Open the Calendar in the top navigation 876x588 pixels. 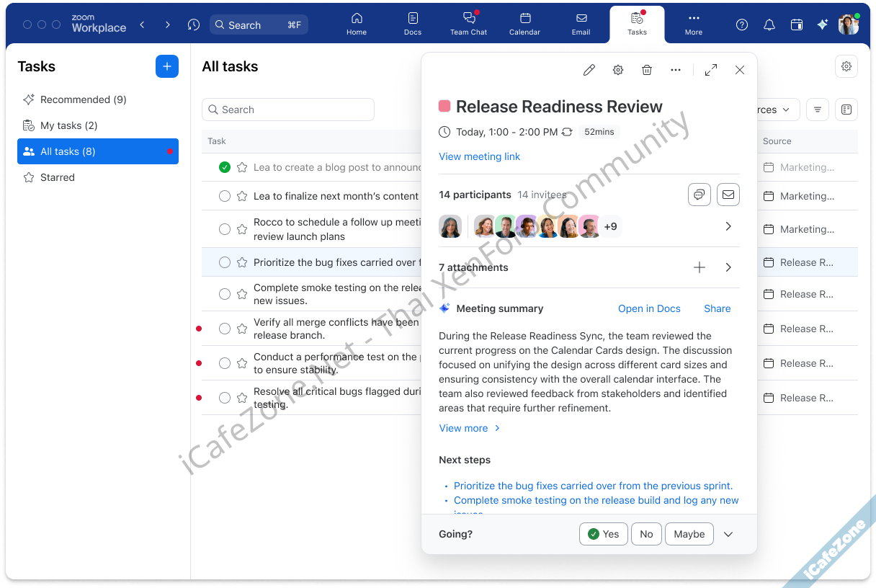(524, 24)
